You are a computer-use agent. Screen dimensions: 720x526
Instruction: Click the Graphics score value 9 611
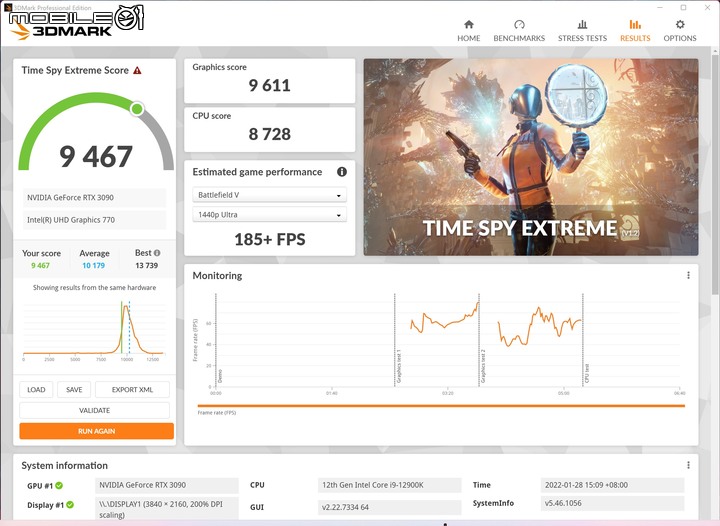(x=270, y=85)
